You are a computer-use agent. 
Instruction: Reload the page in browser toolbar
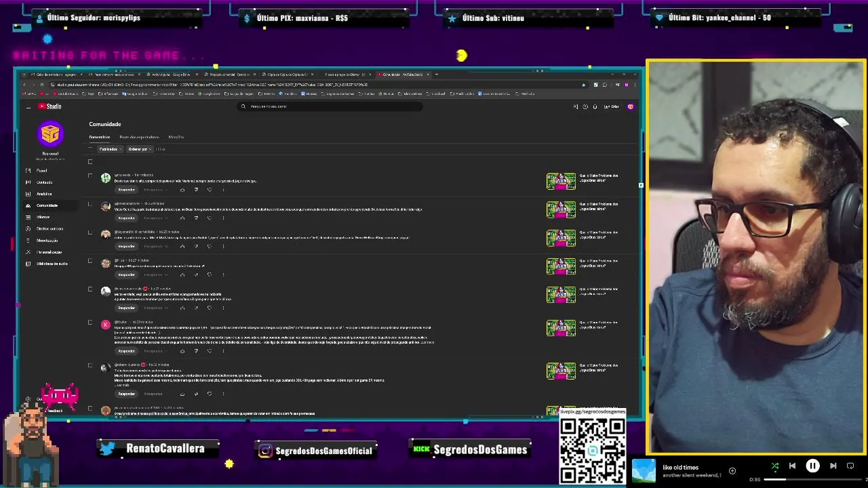[42, 85]
